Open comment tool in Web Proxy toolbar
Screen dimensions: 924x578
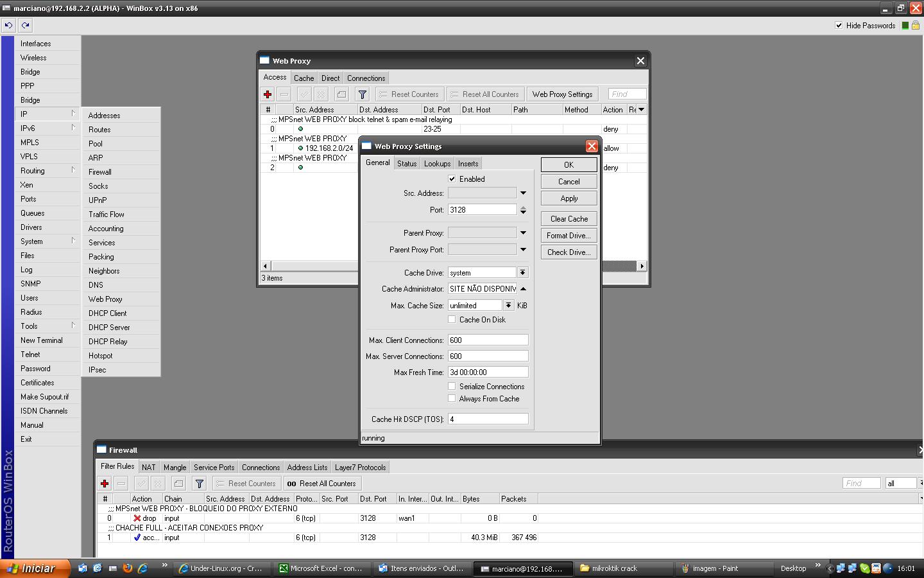341,94
